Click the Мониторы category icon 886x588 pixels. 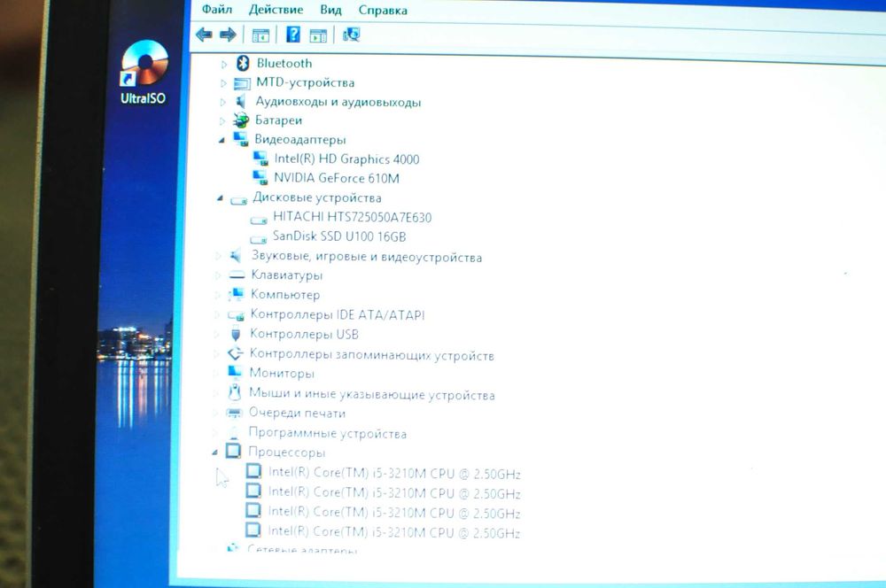point(235,372)
